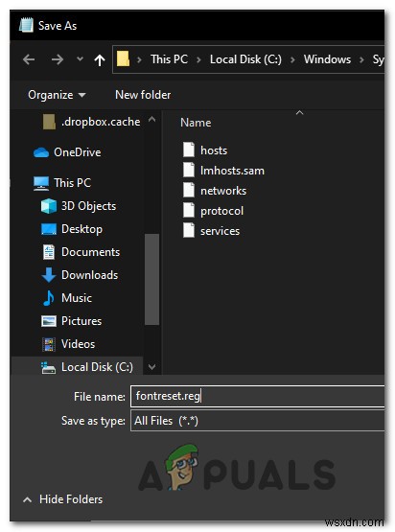
Task: Sort files by Name column header
Action: pyautogui.click(x=196, y=123)
